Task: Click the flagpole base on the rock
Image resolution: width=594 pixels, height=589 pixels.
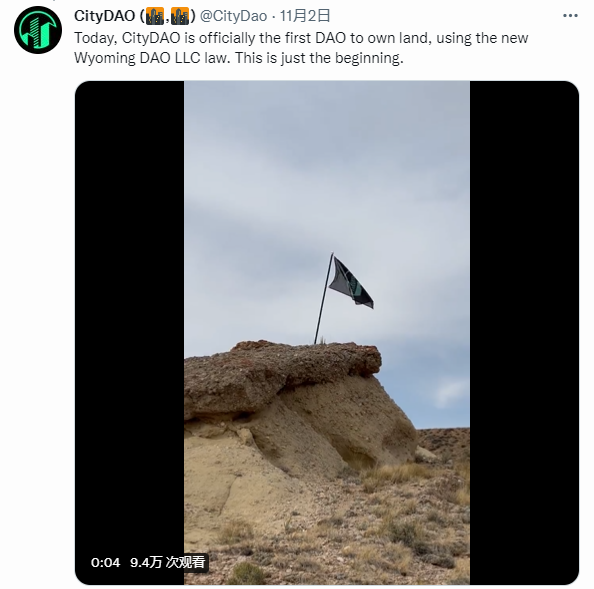Action: coord(316,342)
